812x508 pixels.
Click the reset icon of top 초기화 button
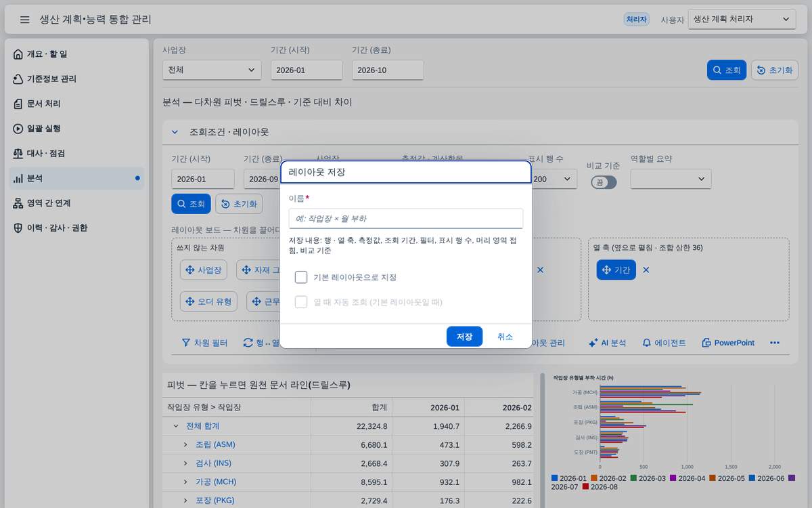761,70
